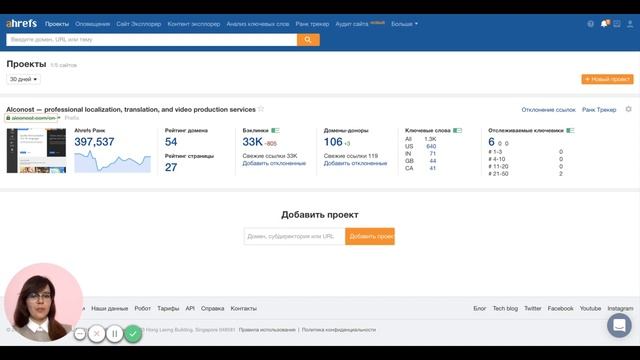Focus the add project domain field

pos(294,236)
